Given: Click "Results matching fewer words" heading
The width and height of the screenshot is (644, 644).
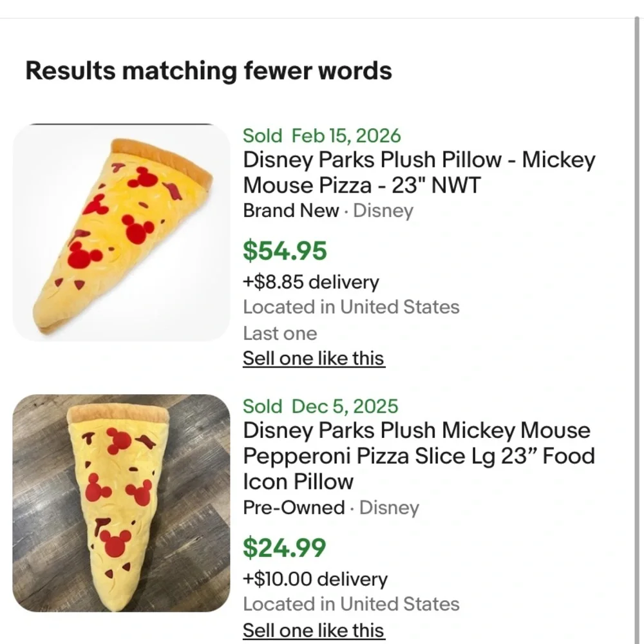Looking at the screenshot, I should pyautogui.click(x=208, y=71).
